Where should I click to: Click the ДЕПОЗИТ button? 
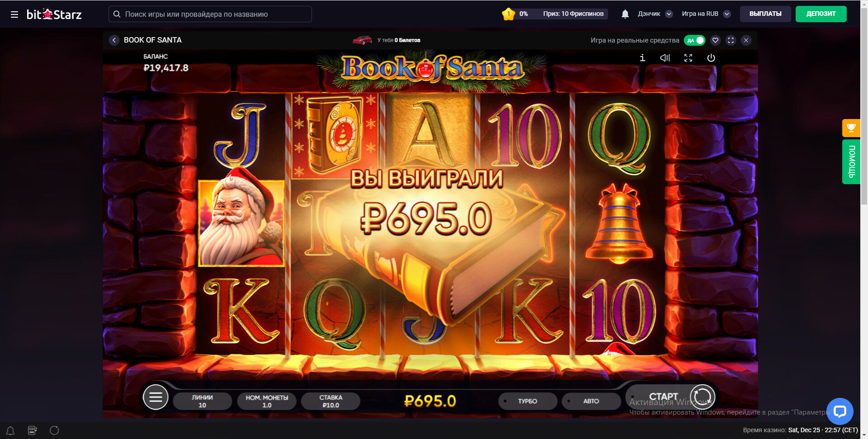pos(821,14)
